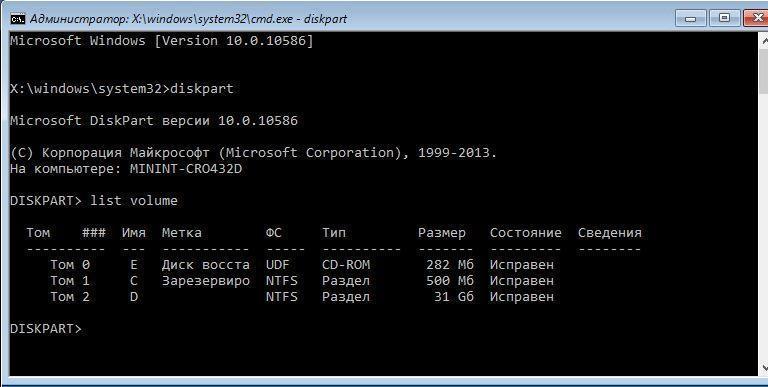Image resolution: width=768 pixels, height=387 pixels.
Task: Click the Том 0 row with CD-ROM
Action: coord(302,265)
